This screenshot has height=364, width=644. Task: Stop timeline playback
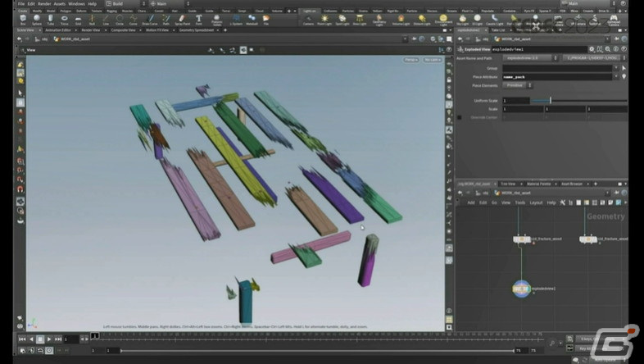tap(40, 339)
